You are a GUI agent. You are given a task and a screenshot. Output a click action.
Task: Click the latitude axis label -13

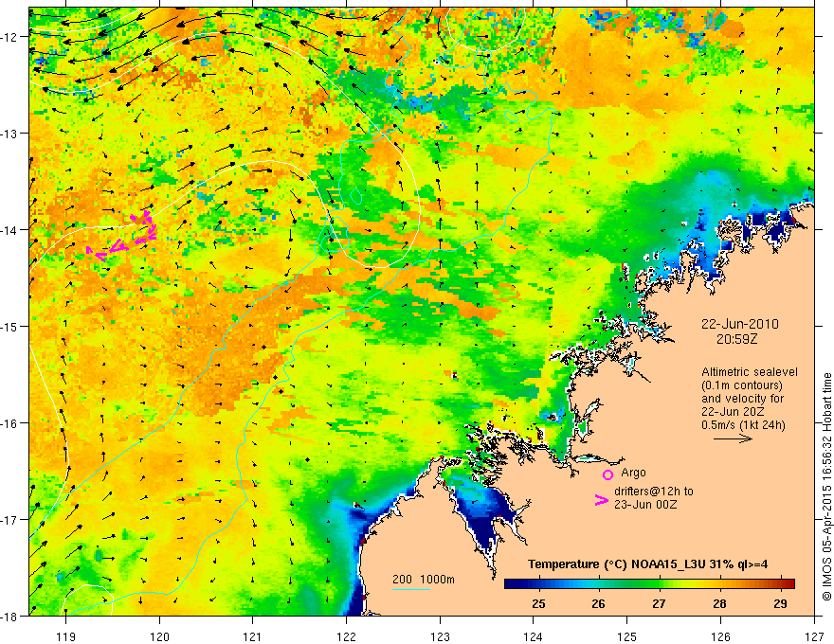pyautogui.click(x=10, y=134)
